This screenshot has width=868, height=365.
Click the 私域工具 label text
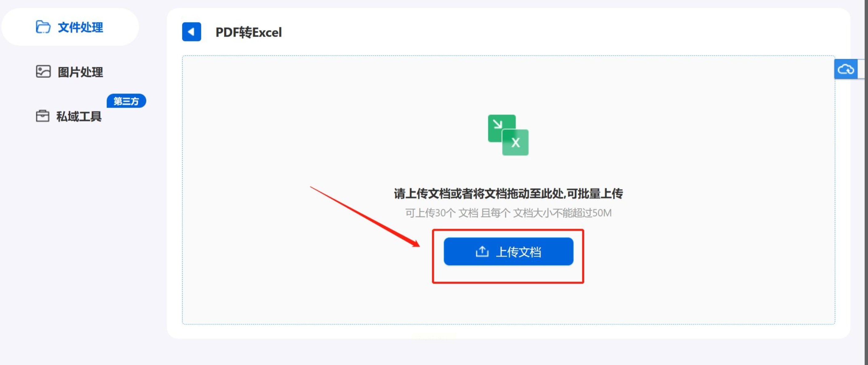pos(79,117)
